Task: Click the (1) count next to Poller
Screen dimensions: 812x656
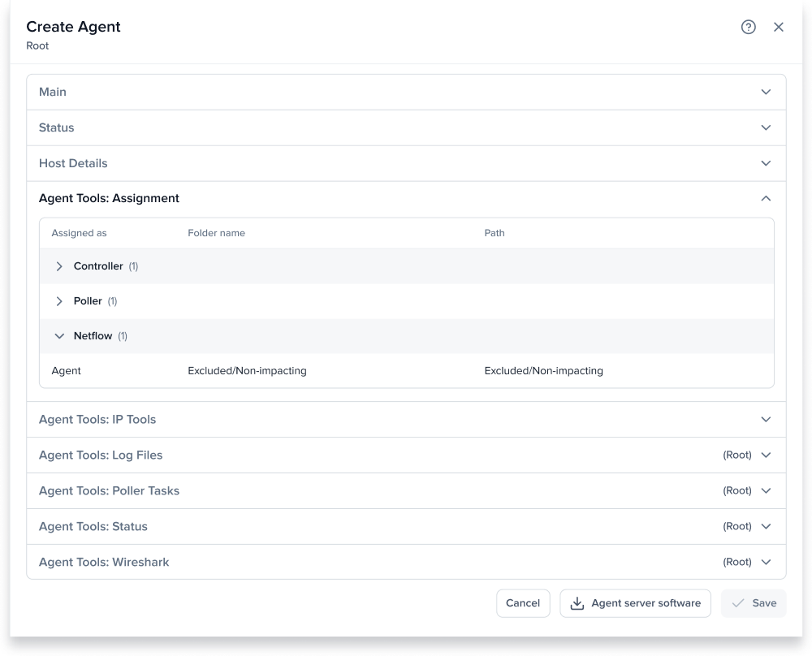Action: pos(112,301)
